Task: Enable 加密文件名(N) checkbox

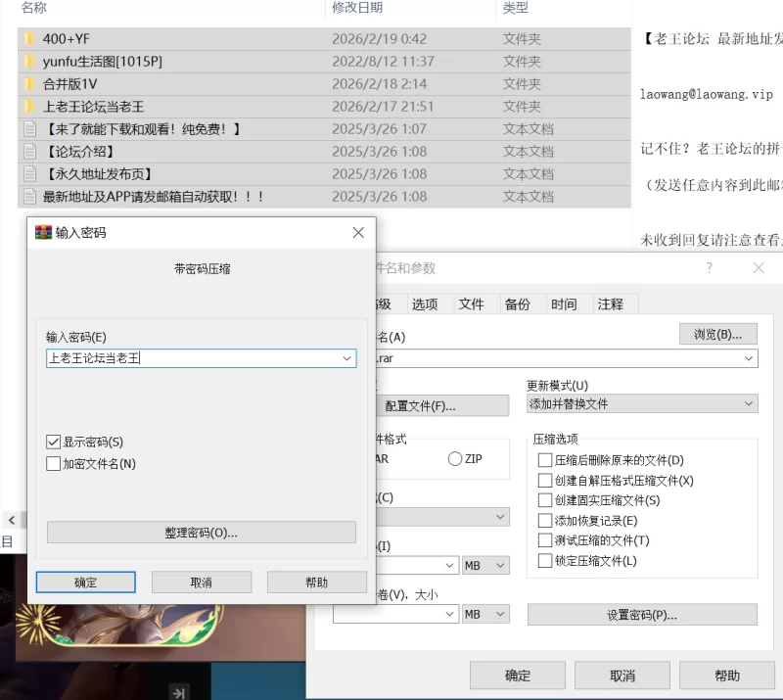Action: (x=53, y=464)
